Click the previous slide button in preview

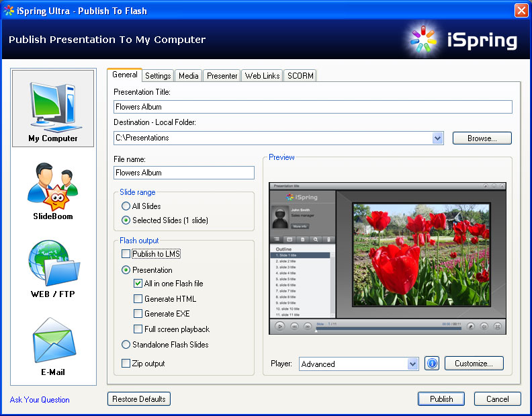tap(294, 327)
